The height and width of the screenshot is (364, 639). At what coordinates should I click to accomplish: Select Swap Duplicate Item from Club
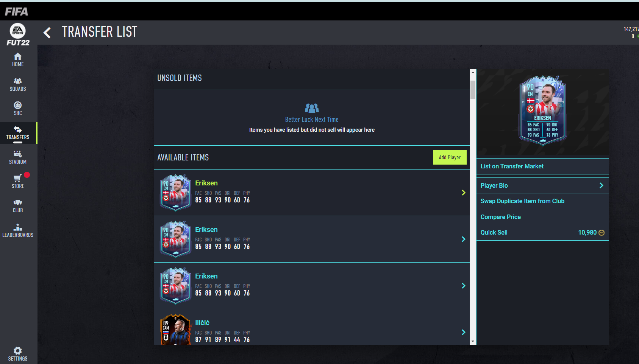tap(542, 201)
